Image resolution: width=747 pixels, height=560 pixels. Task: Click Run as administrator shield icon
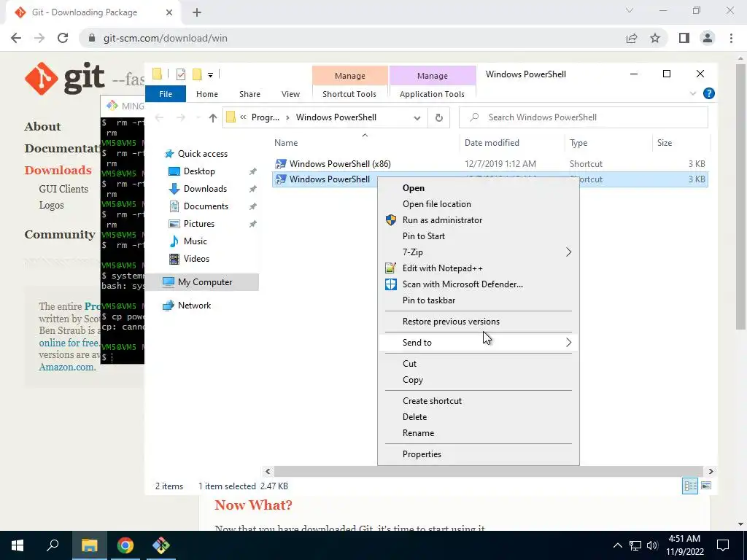(x=391, y=220)
